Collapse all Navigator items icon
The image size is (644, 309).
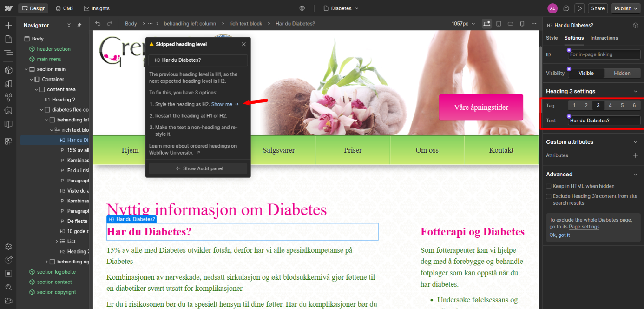(69, 26)
